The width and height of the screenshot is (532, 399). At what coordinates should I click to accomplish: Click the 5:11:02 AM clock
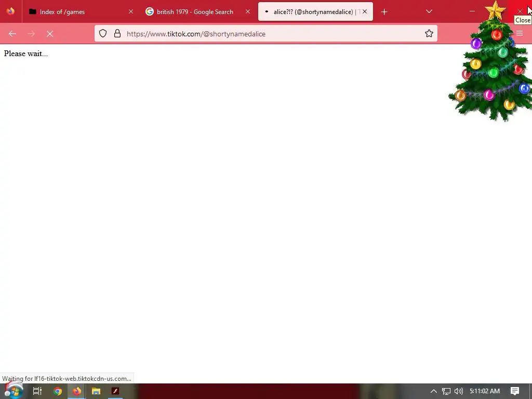(485, 391)
